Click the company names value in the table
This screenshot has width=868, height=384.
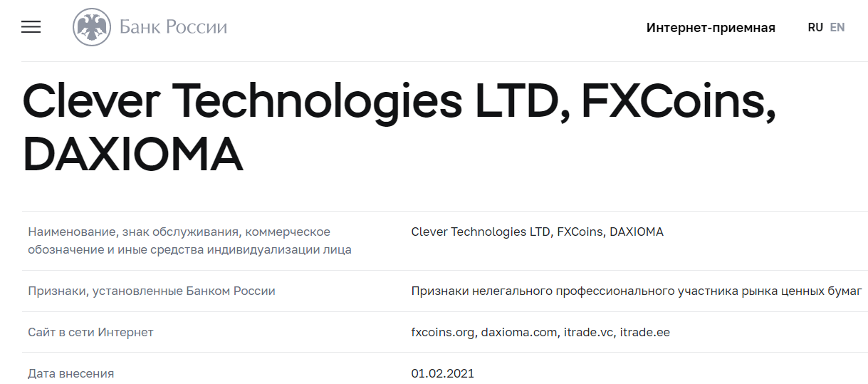(x=538, y=232)
